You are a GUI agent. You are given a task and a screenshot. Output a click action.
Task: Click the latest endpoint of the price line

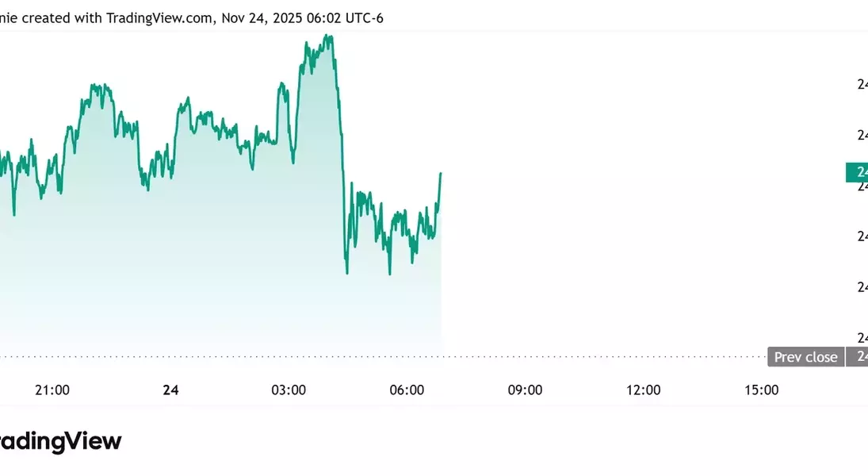[440, 173]
